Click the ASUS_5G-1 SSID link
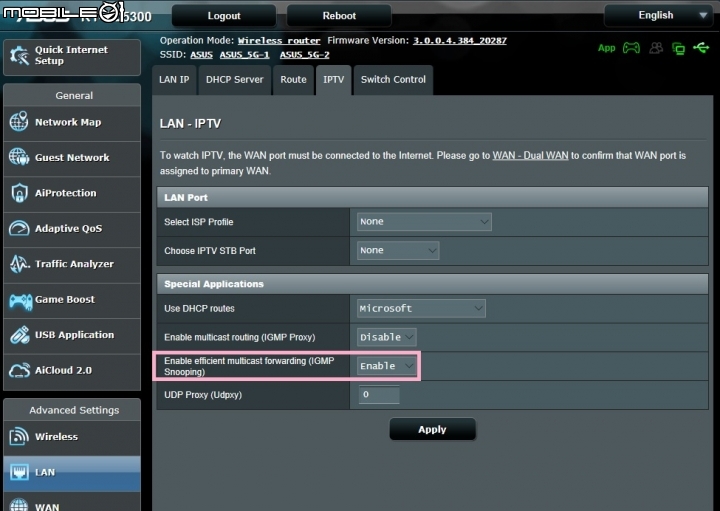 (244, 55)
